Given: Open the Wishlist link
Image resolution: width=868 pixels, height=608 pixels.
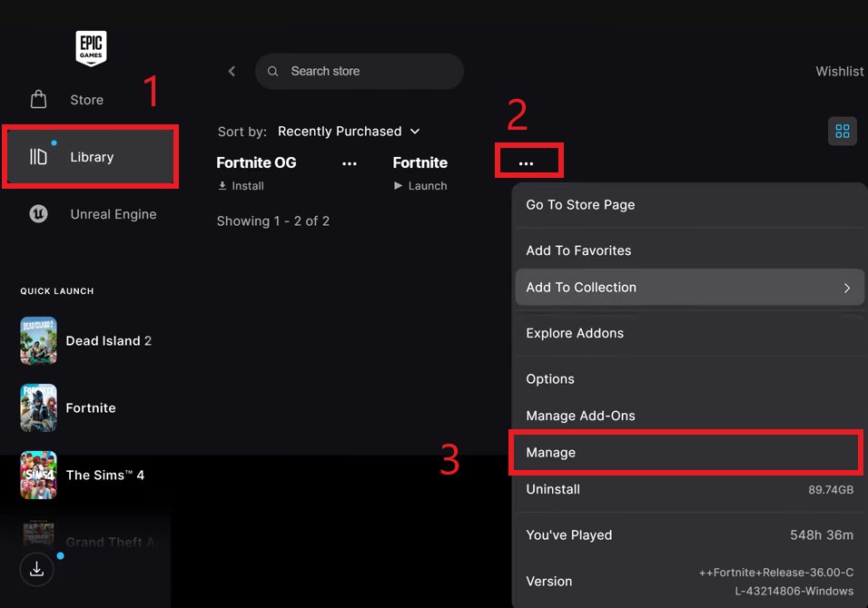Looking at the screenshot, I should (839, 71).
